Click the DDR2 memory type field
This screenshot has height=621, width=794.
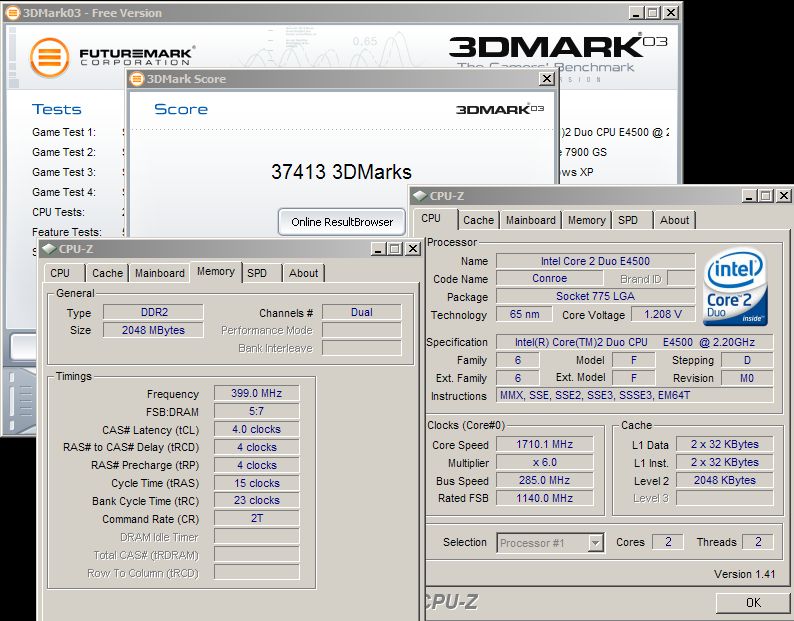(x=153, y=312)
